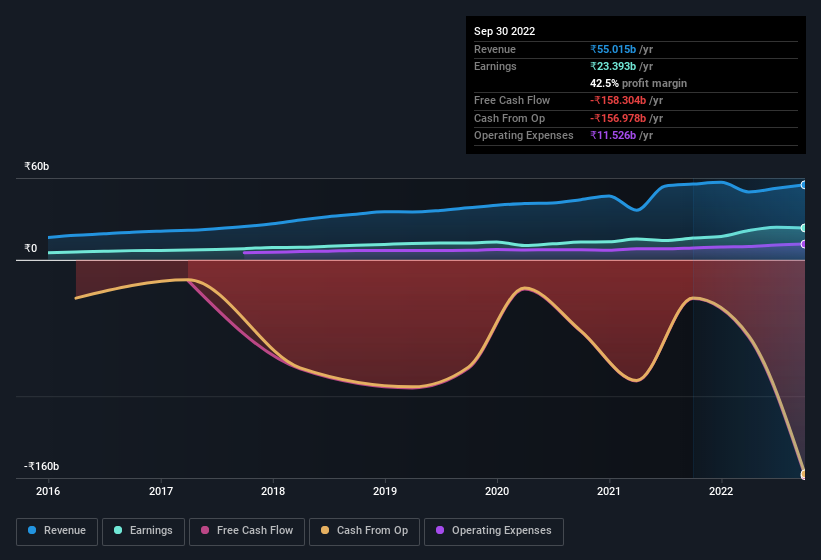Click the 42.5% profit margin text

pos(638,83)
